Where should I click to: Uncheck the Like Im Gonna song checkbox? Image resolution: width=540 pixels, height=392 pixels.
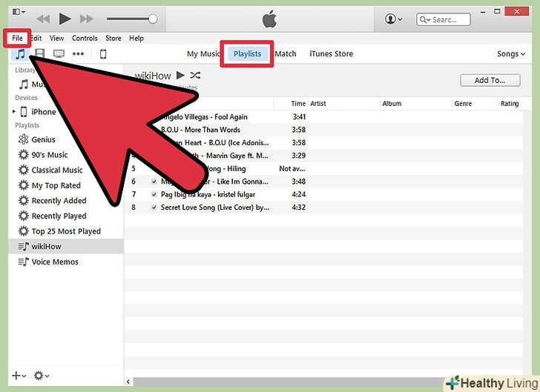tap(154, 182)
